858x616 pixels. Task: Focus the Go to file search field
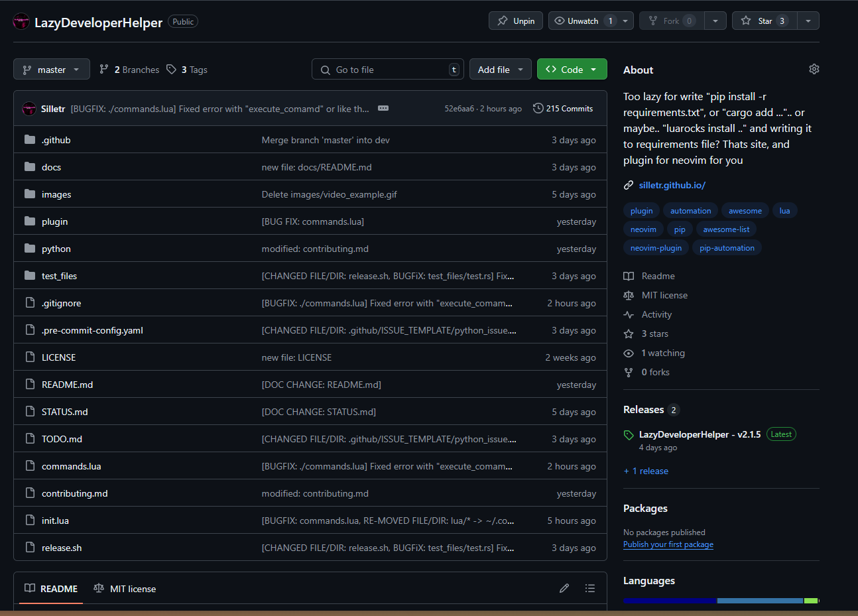[388, 69]
